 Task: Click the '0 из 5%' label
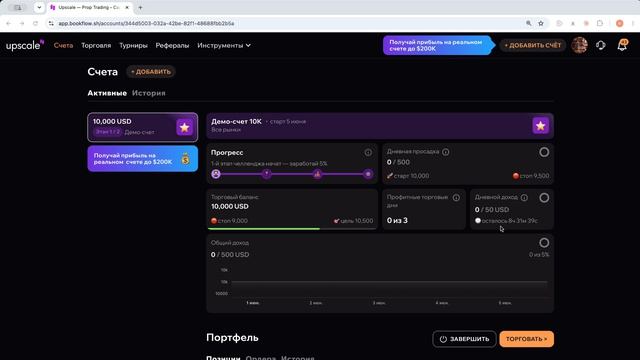pyautogui.click(x=539, y=255)
